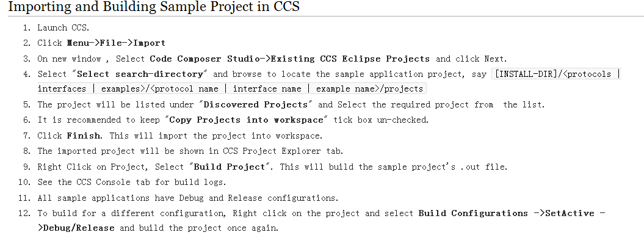Click the word "Next" in step 3

pos(495,59)
